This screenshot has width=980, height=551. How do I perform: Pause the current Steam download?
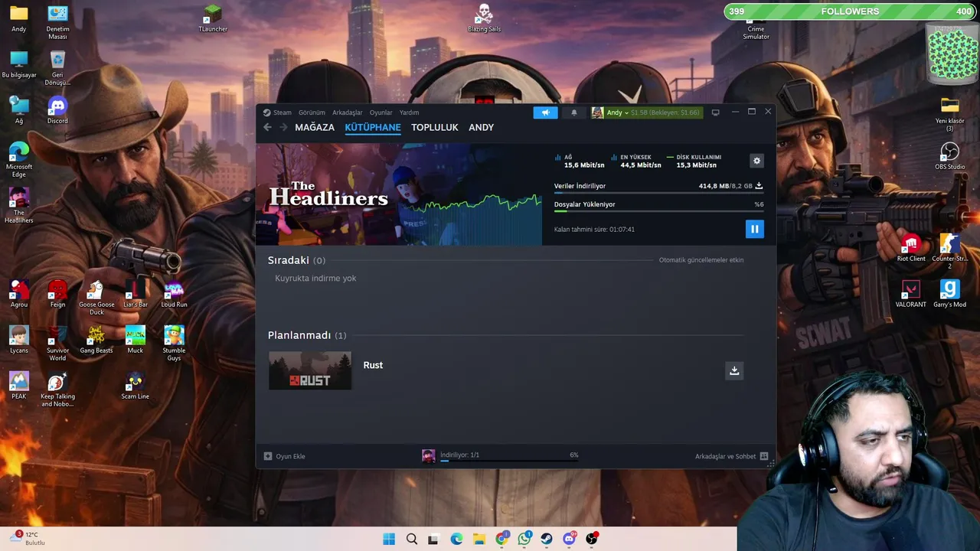pos(754,229)
